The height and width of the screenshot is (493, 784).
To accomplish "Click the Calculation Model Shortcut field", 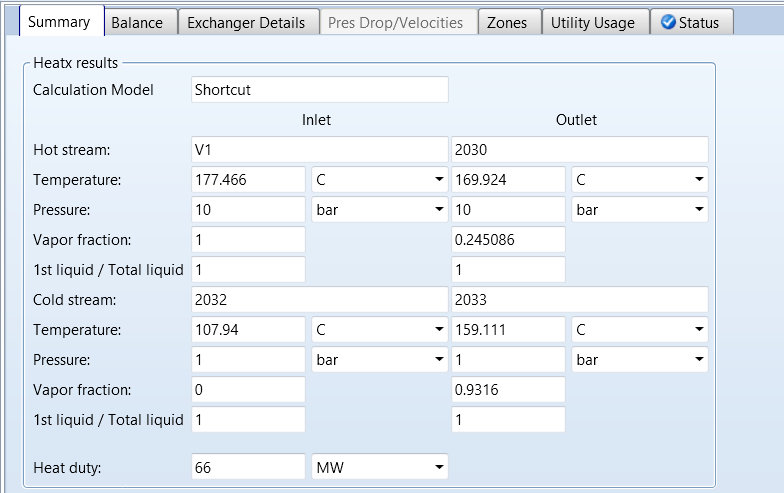I will point(319,90).
